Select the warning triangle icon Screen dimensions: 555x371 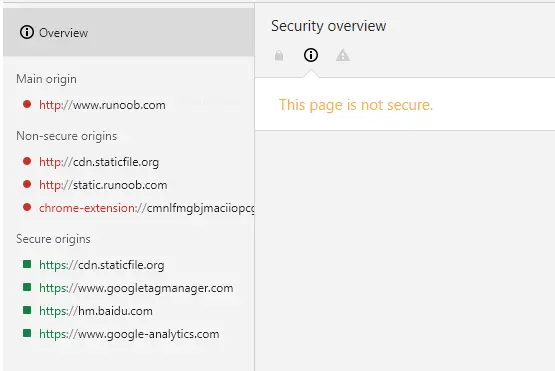click(x=343, y=56)
